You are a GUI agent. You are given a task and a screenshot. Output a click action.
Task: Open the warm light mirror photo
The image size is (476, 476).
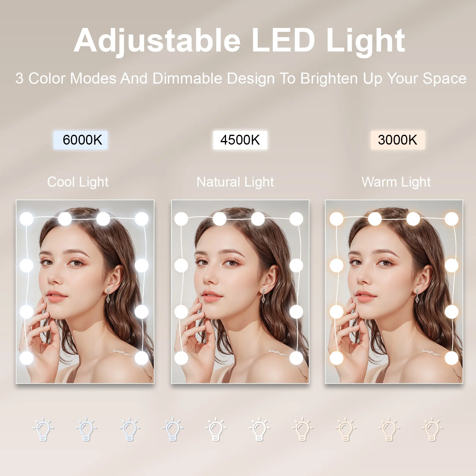[394, 292]
